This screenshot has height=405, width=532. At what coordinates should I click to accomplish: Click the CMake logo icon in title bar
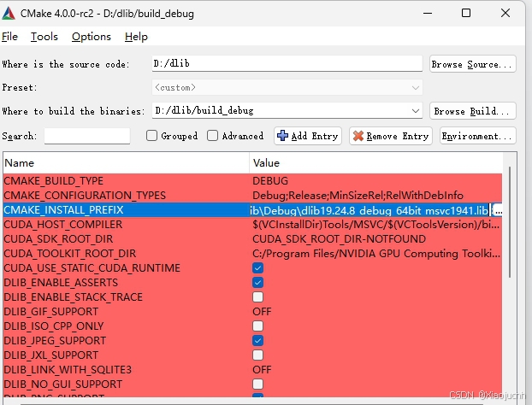point(9,14)
